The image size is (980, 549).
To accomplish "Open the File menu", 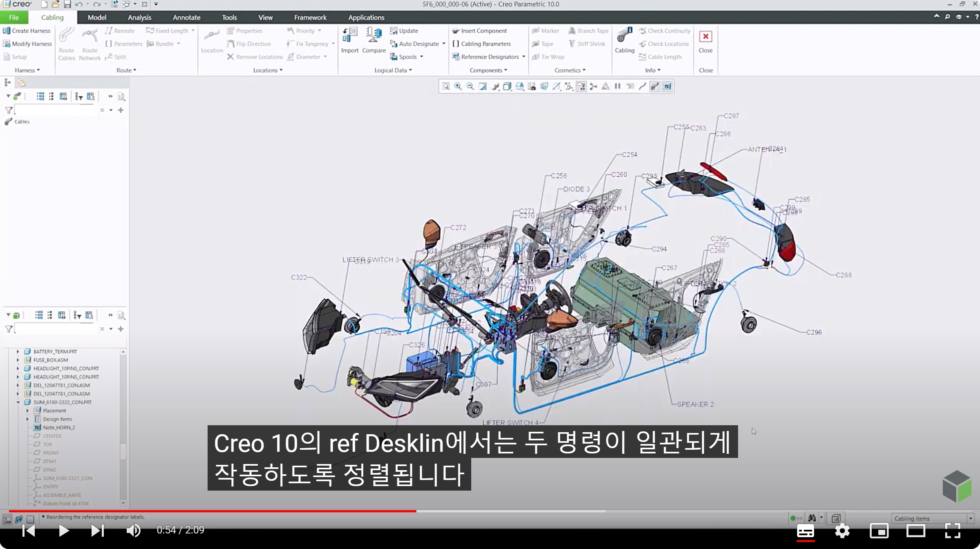I will point(14,17).
